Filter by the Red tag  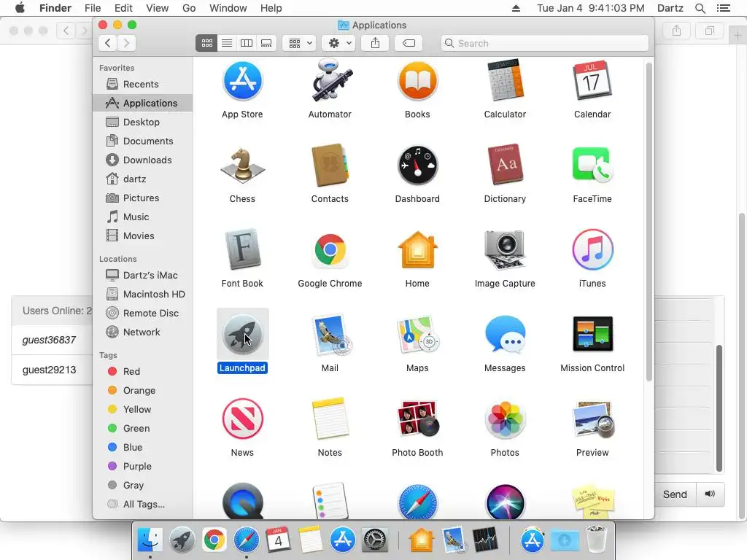pyautogui.click(x=143, y=371)
